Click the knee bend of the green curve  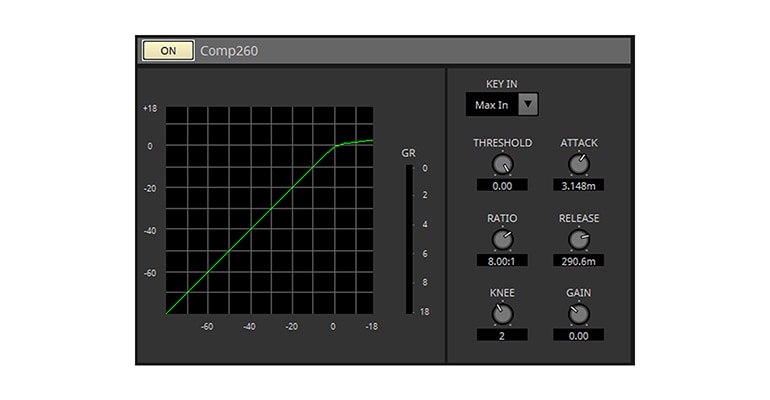point(337,146)
